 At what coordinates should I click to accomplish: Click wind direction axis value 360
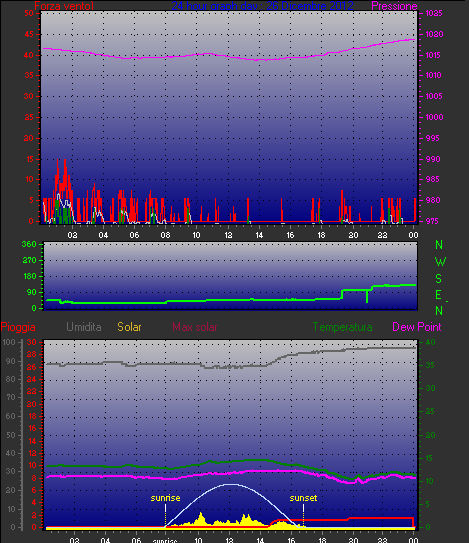click(x=29, y=244)
